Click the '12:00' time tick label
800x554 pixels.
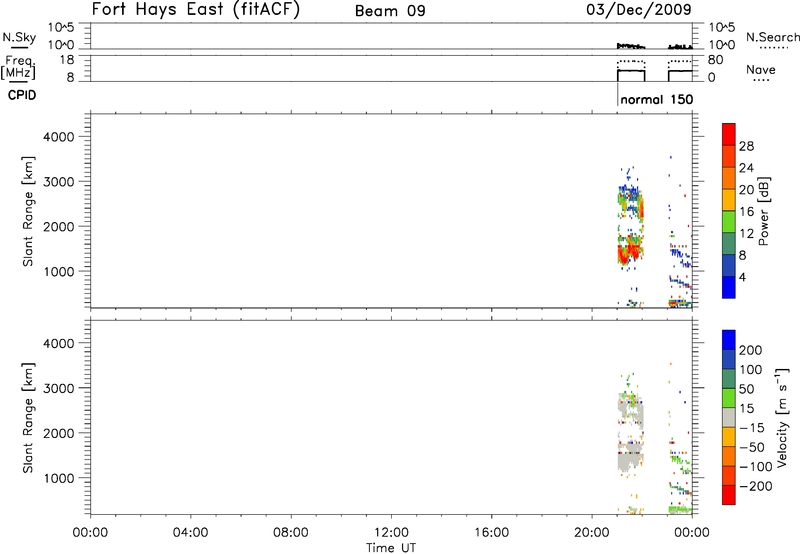point(391,533)
